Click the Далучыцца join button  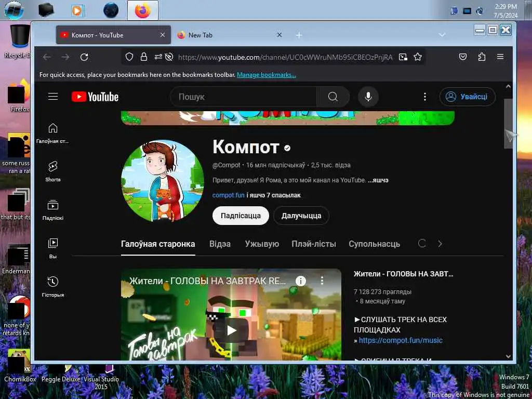point(301,216)
